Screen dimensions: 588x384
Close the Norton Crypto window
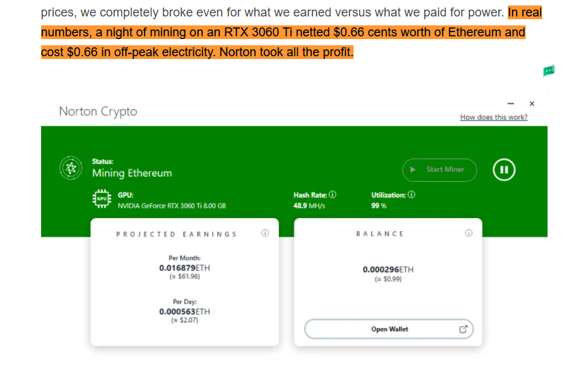point(532,104)
